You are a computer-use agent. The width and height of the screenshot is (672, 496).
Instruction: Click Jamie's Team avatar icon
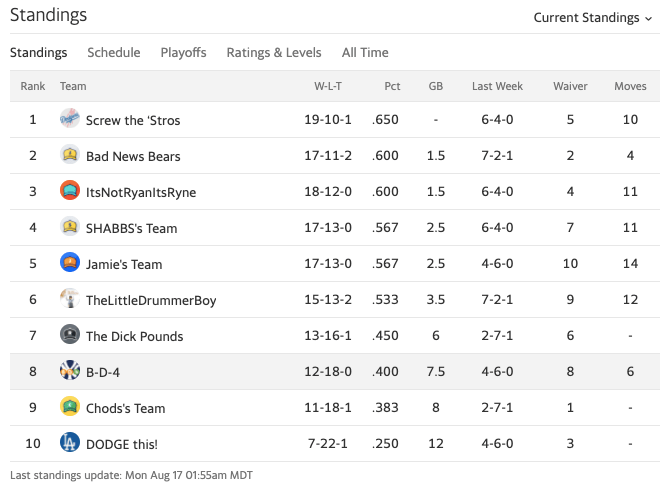70,263
